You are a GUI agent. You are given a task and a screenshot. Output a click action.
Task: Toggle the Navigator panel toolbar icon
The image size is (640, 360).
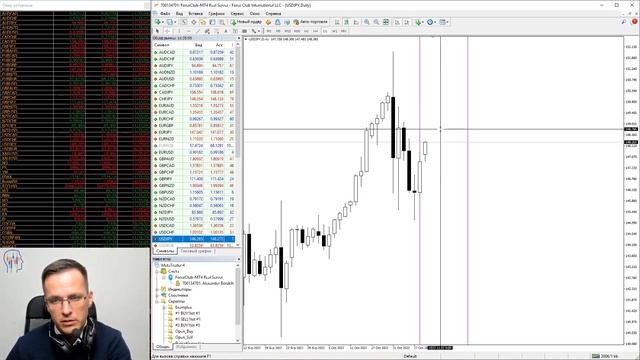click(x=203, y=22)
